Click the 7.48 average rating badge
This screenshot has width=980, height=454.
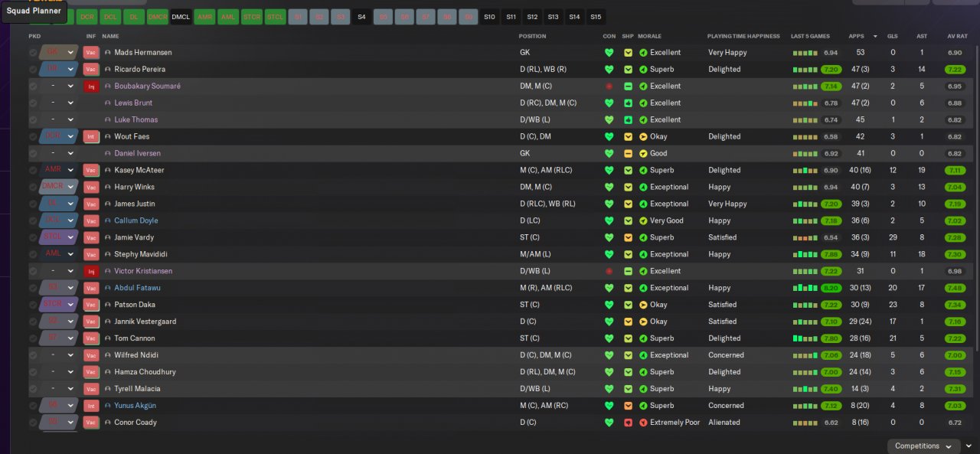pos(955,288)
